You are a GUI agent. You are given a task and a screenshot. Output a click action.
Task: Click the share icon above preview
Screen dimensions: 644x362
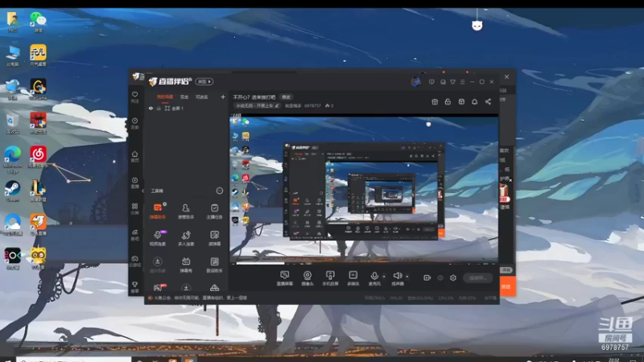point(488,102)
